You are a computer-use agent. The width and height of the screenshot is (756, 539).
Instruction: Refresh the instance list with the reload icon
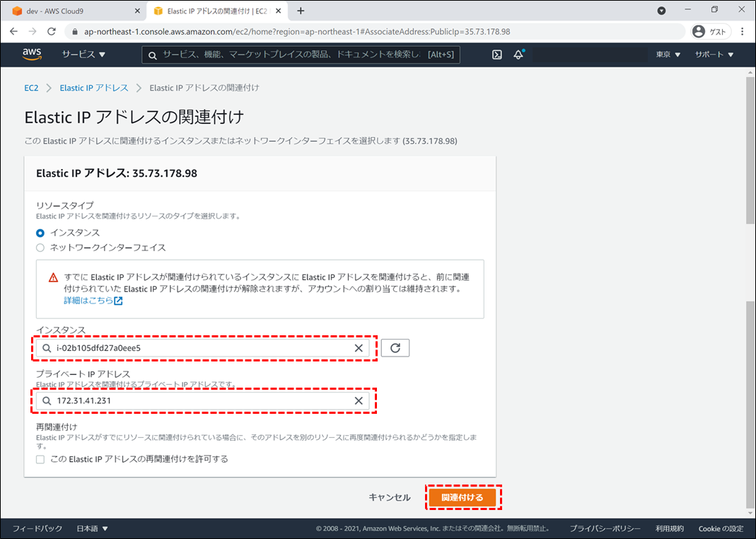[x=395, y=347]
